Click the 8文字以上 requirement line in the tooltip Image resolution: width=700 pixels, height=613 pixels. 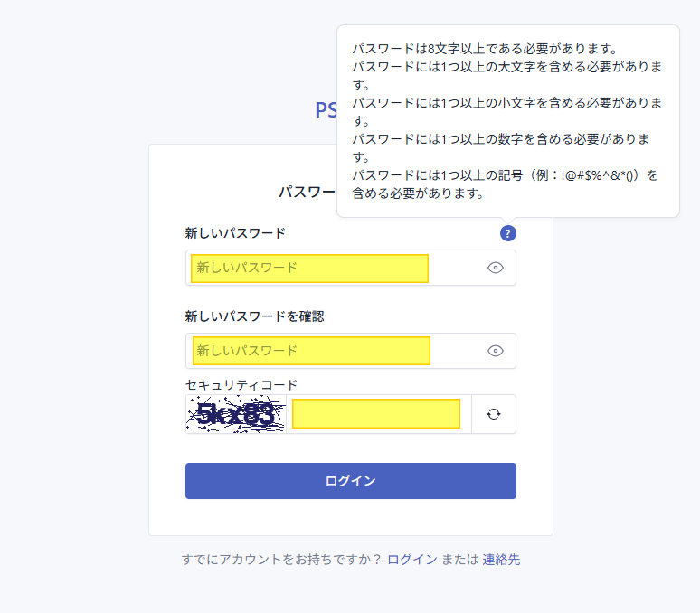pyautogui.click(x=486, y=49)
